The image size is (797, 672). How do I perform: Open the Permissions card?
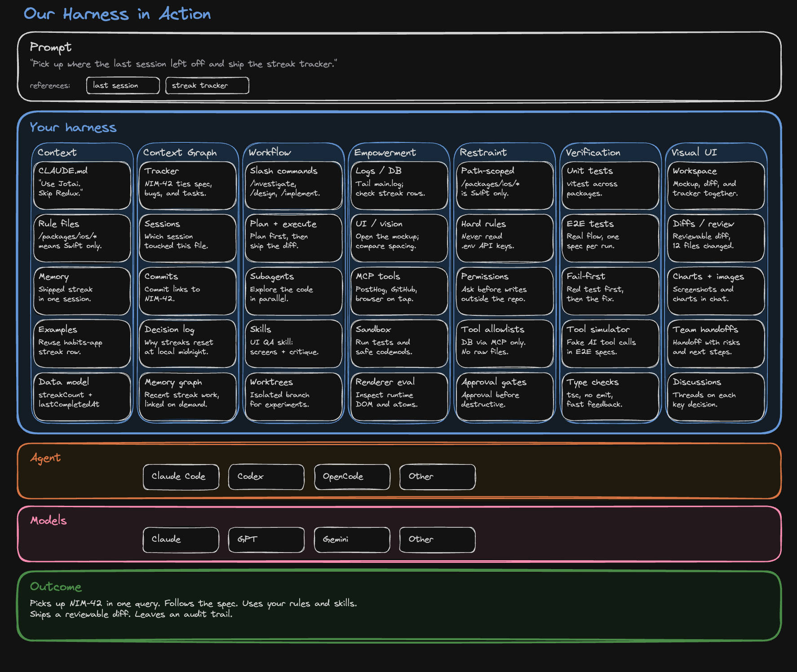(505, 291)
